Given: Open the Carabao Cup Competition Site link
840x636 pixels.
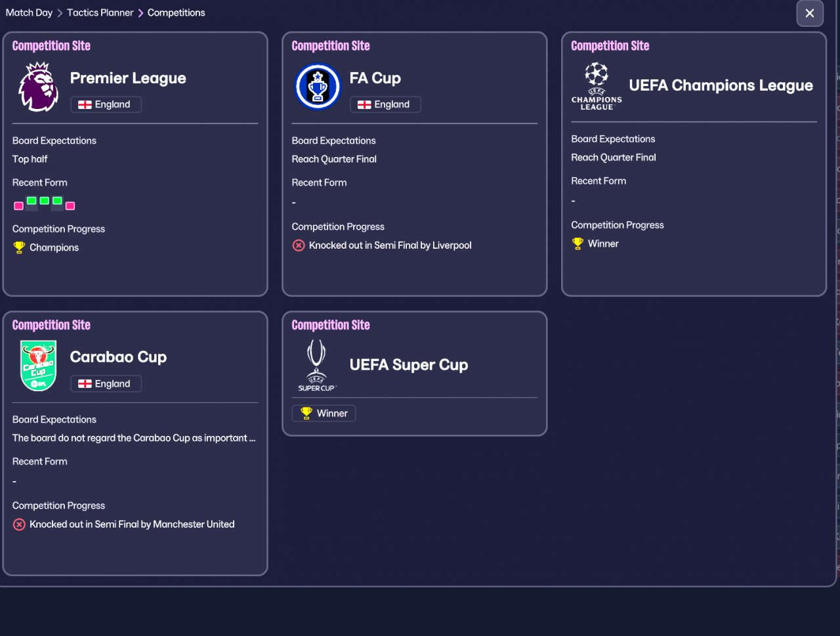Looking at the screenshot, I should tap(51, 325).
